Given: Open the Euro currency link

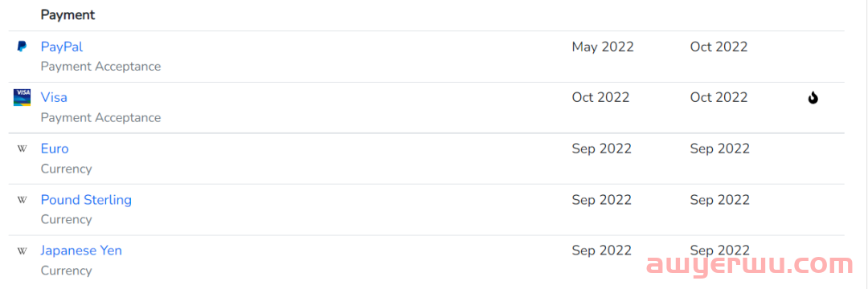Looking at the screenshot, I should coord(55,149).
